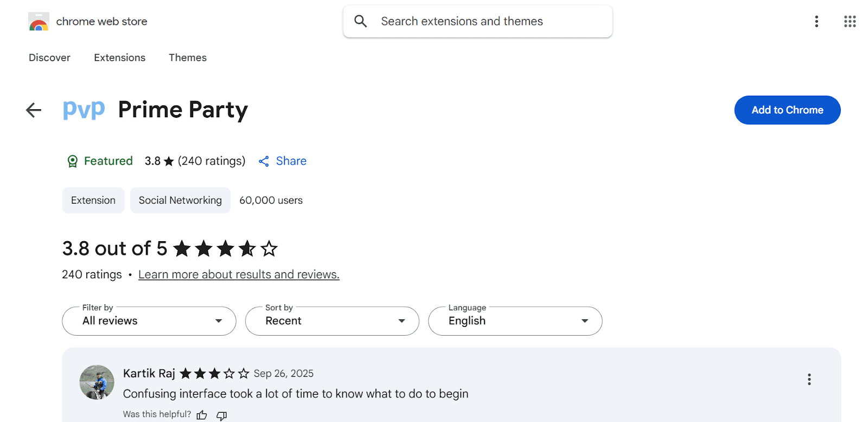This screenshot has width=868, height=422.
Task: Mark Kartik Raj's review as helpful
Action: [x=202, y=415]
